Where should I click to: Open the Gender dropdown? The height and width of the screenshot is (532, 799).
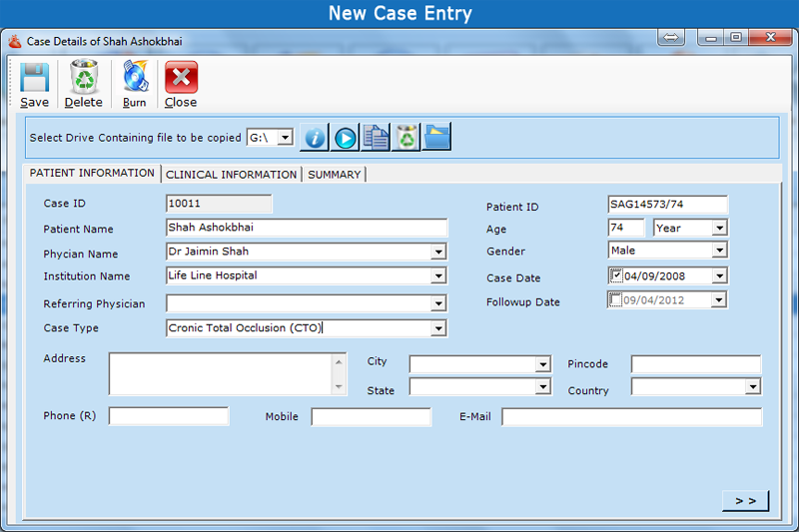click(x=719, y=250)
